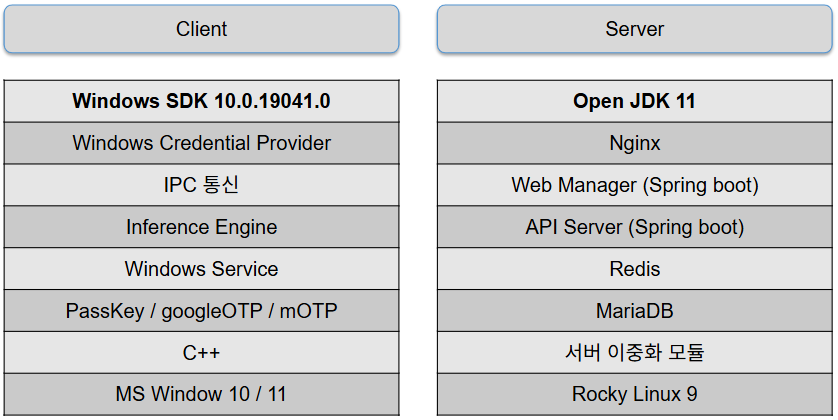The height and width of the screenshot is (420, 838).
Task: Click the MS Window 10 / 11 cell
Action: (201, 394)
